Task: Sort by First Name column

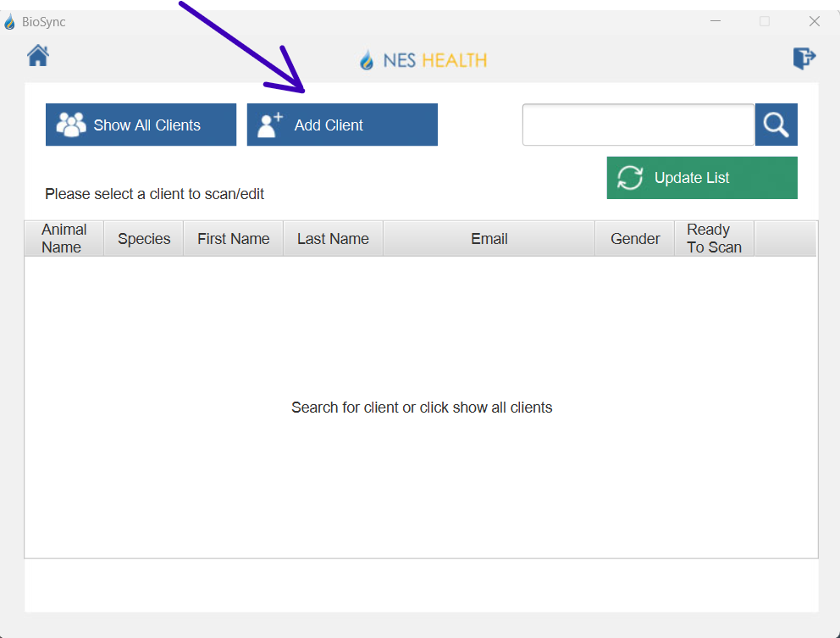Action: pos(234,238)
